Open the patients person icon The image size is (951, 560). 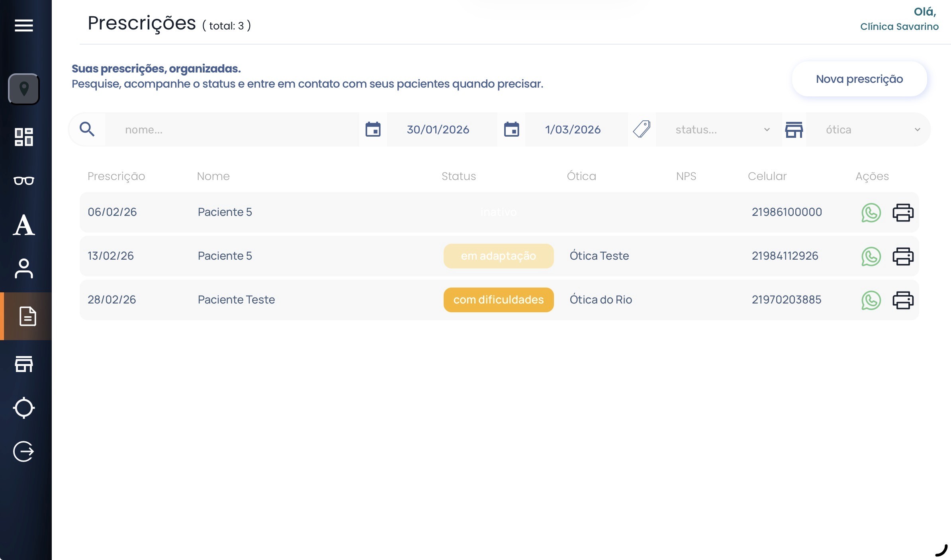[24, 268]
